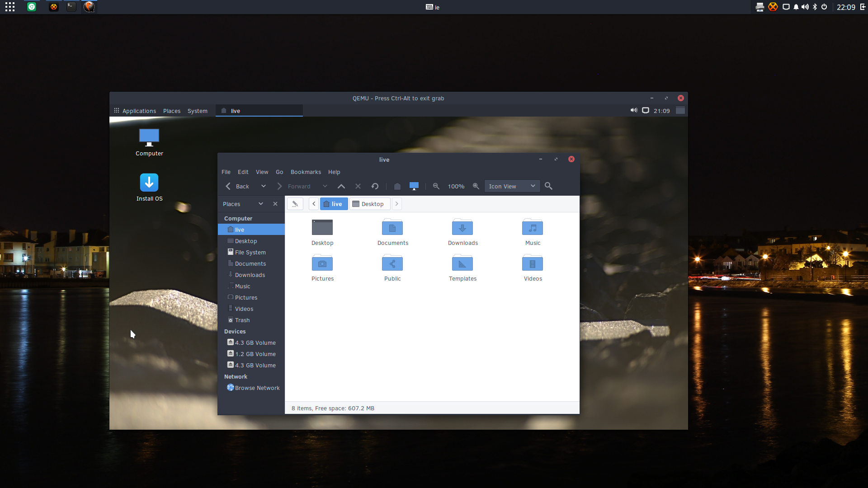Click the host Bluetooth tray icon

point(815,7)
